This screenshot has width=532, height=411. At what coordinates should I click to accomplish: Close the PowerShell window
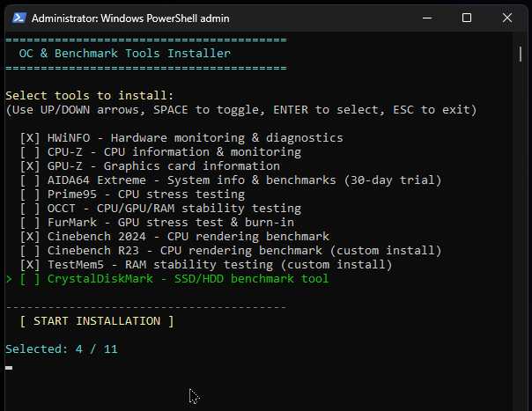pos(506,18)
